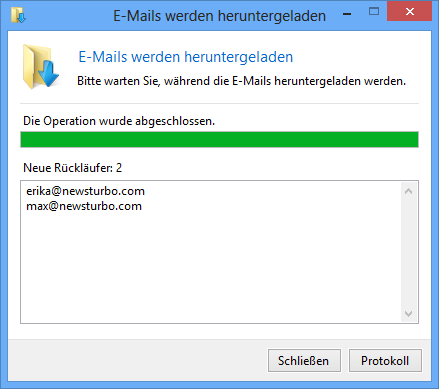Click the large folder with blue arrow icon
439x389 pixels.
point(41,67)
